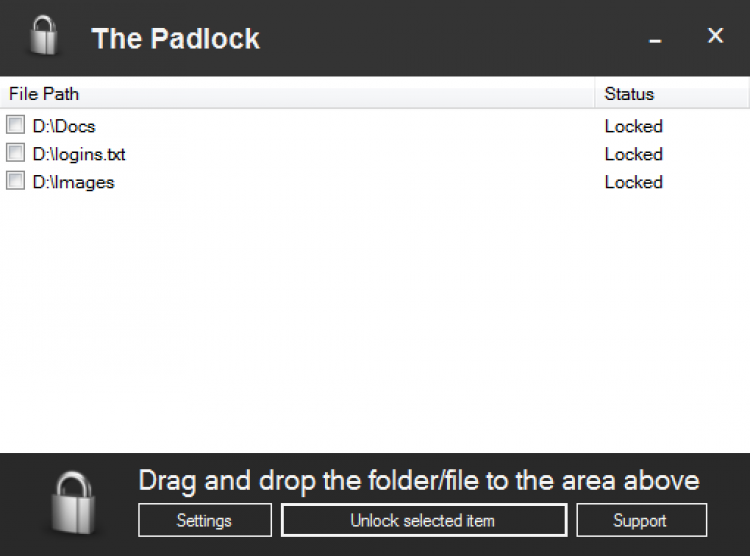This screenshot has width=750, height=556.
Task: Open the Settings button
Action: [204, 520]
